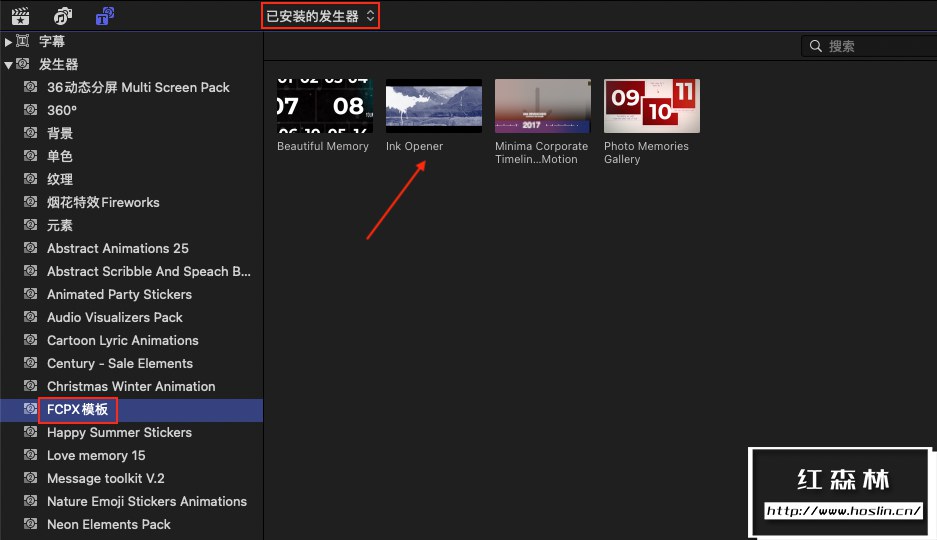Click generator icon beside Cartoon Lyric Animations
The image size is (937, 540).
[30, 339]
